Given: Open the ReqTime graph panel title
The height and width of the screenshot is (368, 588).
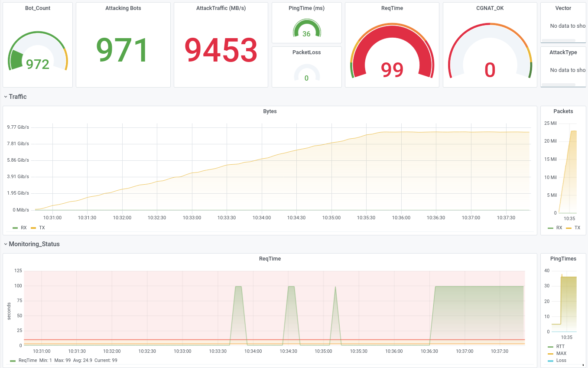Looking at the screenshot, I should coord(270,259).
